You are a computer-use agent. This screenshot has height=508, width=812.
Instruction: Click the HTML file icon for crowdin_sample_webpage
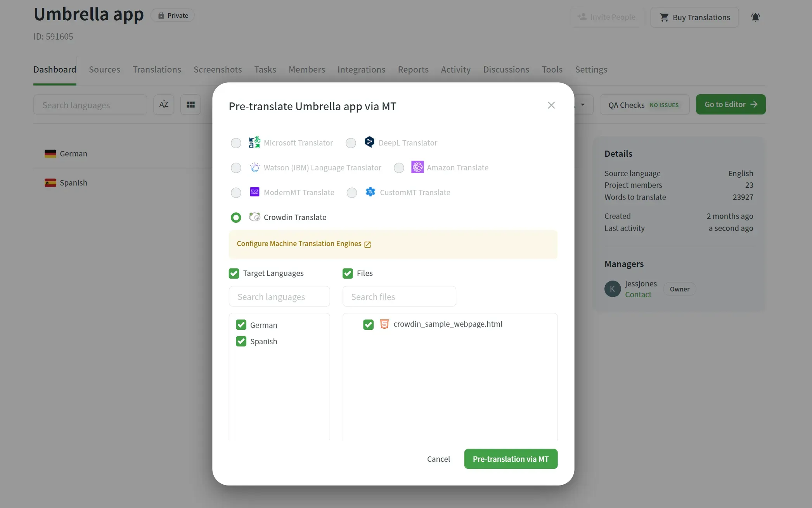click(x=384, y=324)
